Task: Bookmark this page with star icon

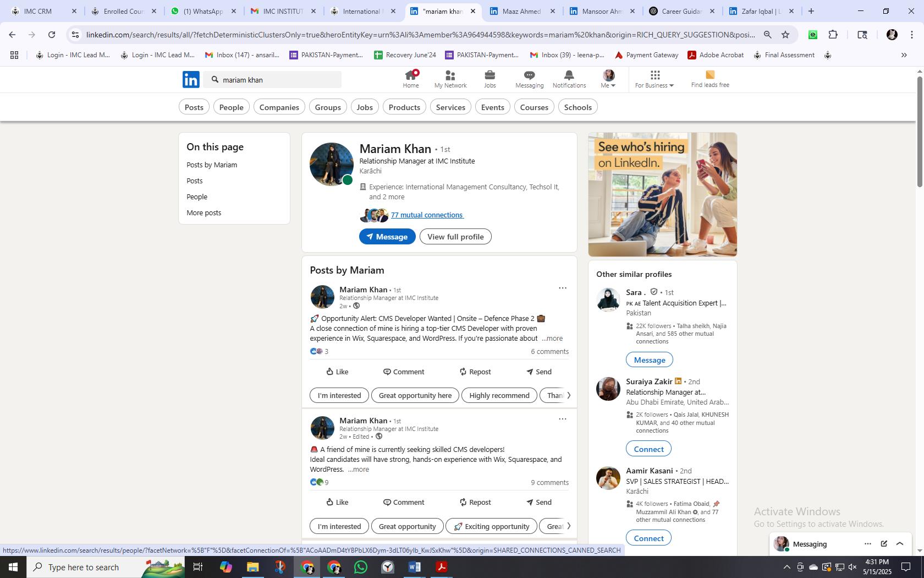Action: (785, 35)
